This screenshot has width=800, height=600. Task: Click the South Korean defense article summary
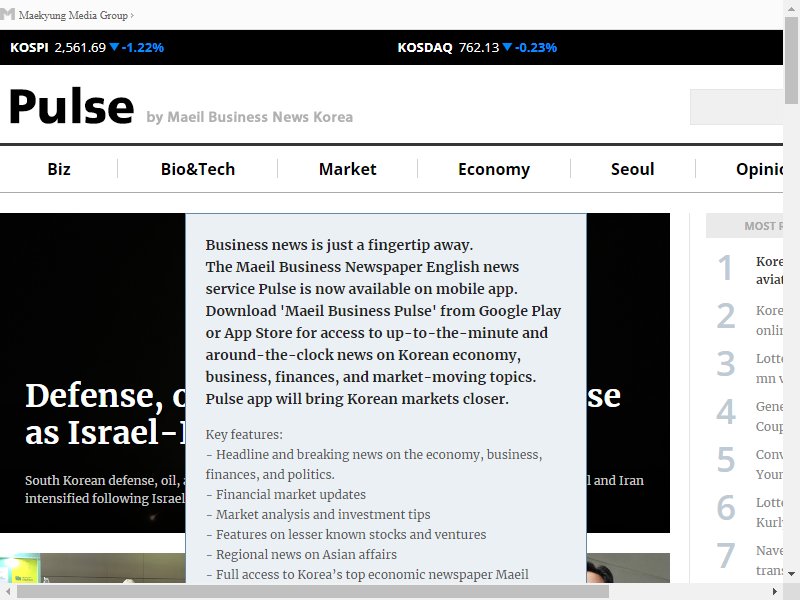point(105,489)
